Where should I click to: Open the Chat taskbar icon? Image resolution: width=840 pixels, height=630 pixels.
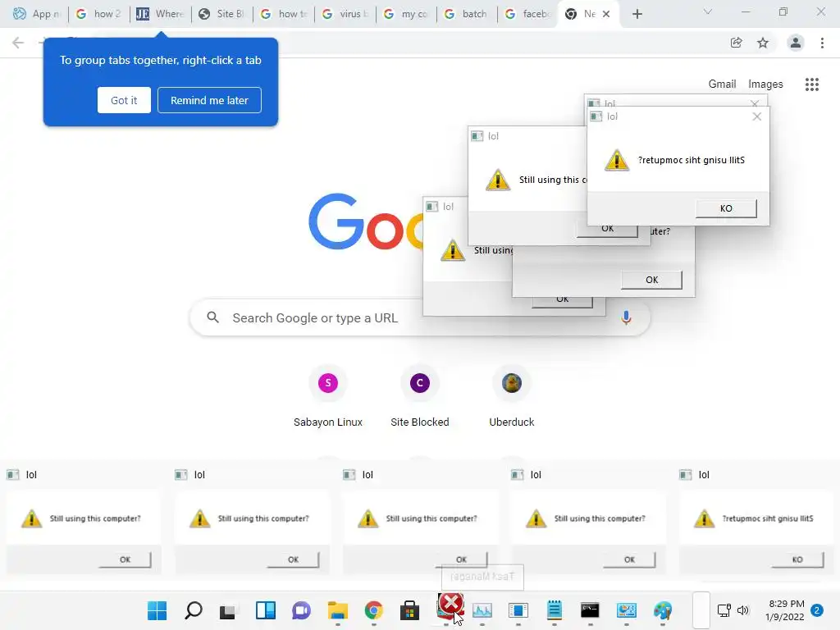pos(301,610)
